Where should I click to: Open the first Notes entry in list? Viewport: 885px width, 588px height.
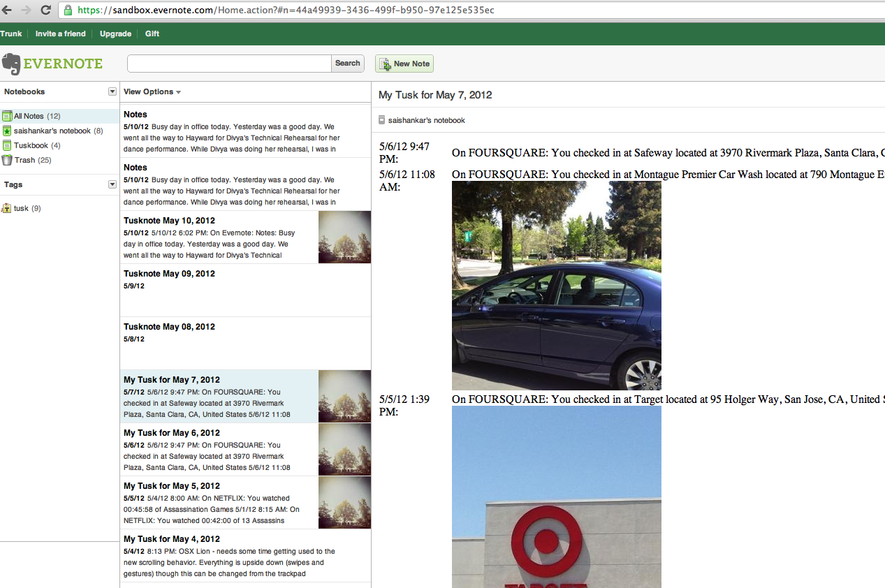pyautogui.click(x=245, y=131)
